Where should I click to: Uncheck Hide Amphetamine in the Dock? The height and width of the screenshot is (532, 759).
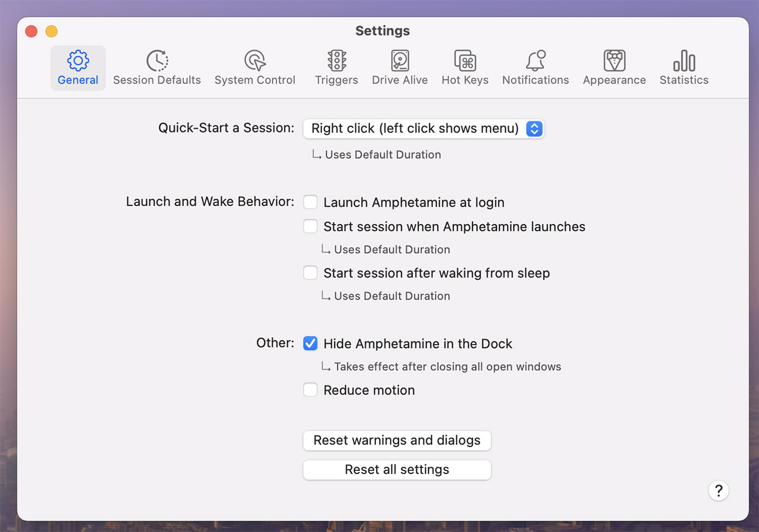pyautogui.click(x=311, y=343)
